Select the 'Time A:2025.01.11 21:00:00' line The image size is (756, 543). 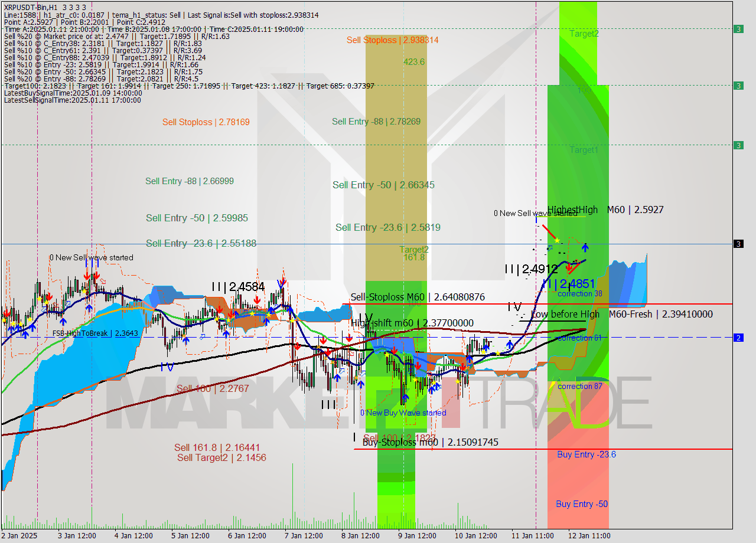[154, 29]
